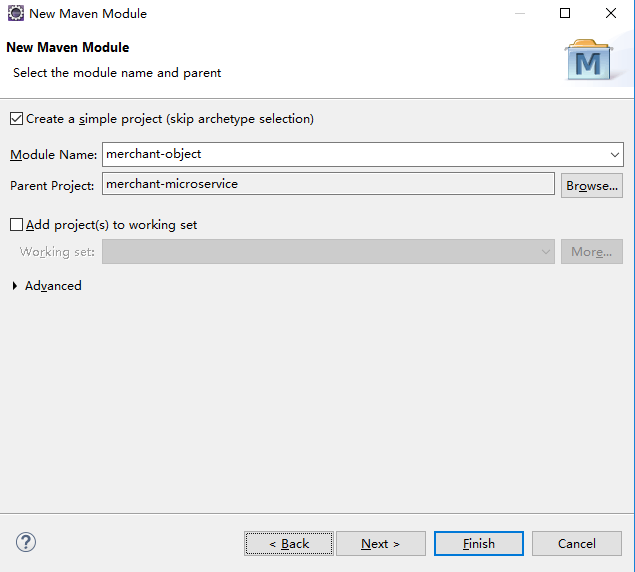
Task: Click the Maven module banner icon
Action: [589, 60]
